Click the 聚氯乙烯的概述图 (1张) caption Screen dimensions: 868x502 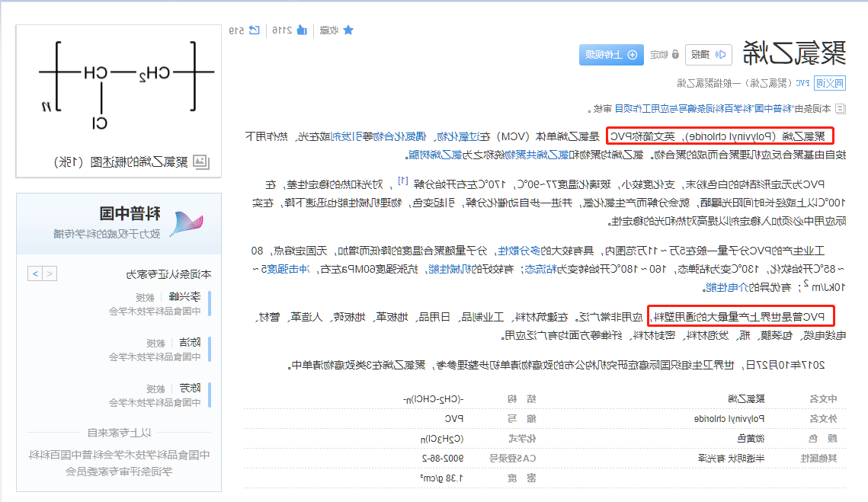pos(120,162)
